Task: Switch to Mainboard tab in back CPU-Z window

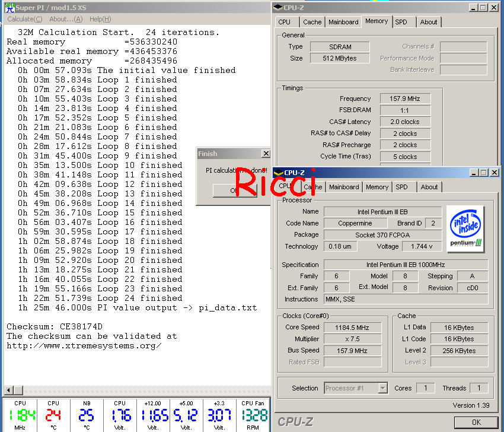Action: pos(343,22)
